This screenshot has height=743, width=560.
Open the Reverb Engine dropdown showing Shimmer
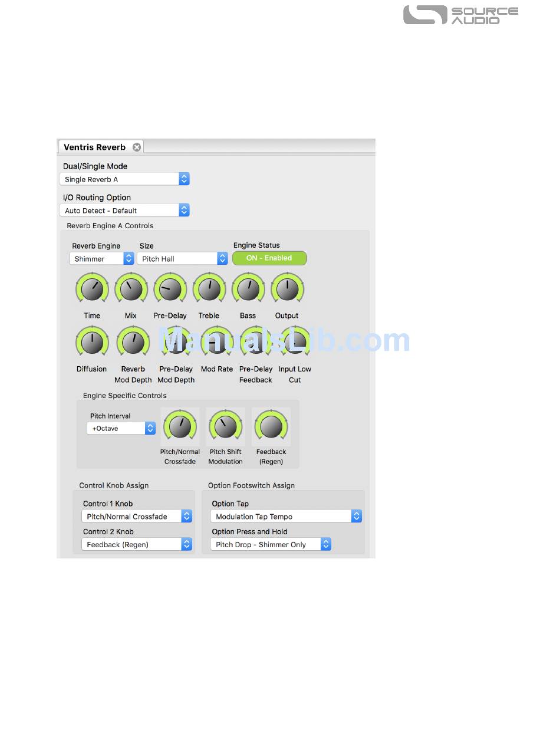[101, 259]
